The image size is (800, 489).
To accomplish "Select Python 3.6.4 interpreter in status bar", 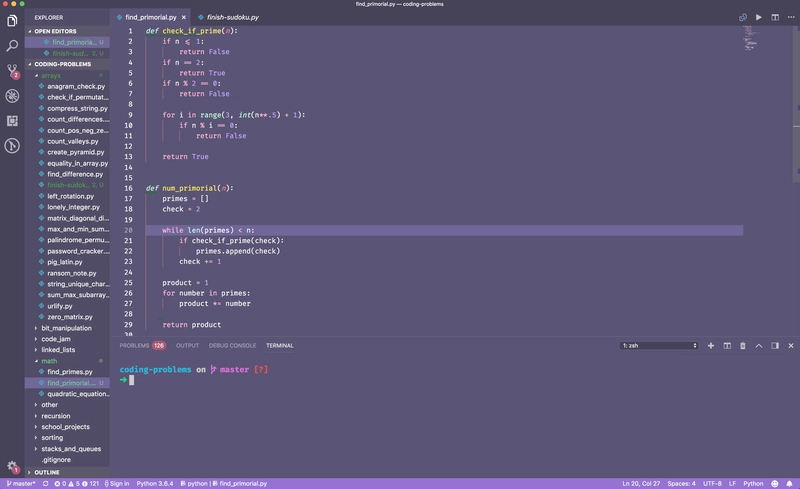I will tap(155, 483).
